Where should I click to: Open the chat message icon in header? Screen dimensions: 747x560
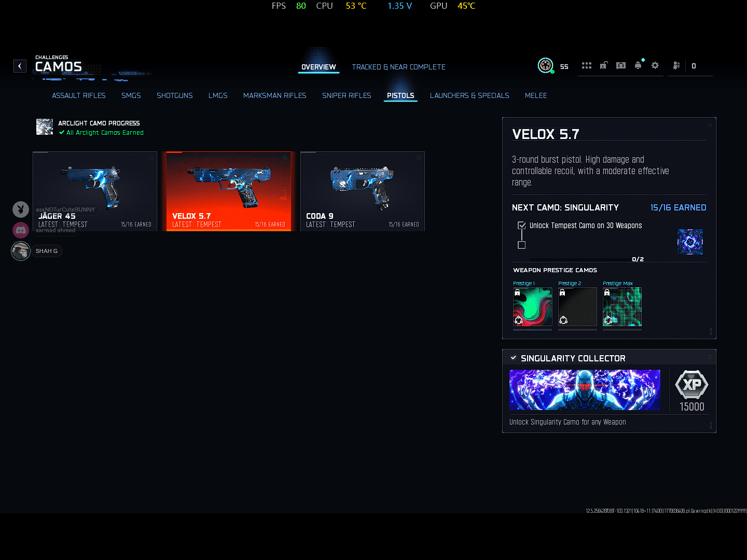pos(621,66)
